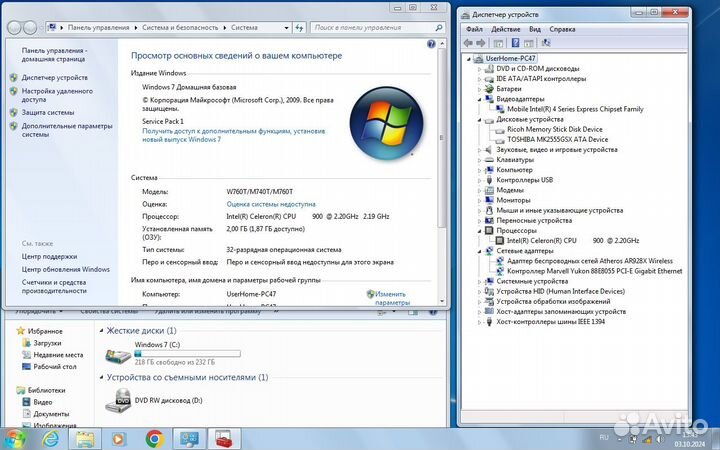
Task: Select Мониторы category in device tree
Action: coord(513,200)
